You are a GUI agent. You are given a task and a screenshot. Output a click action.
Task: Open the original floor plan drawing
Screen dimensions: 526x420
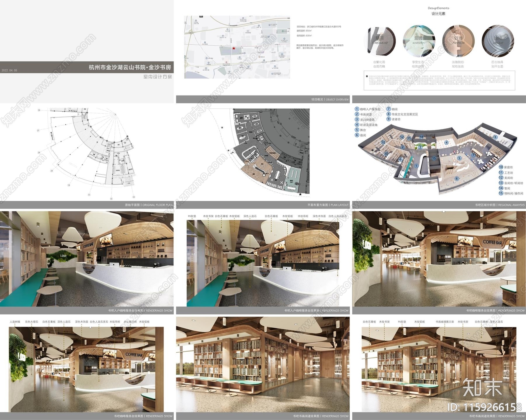(x=87, y=153)
